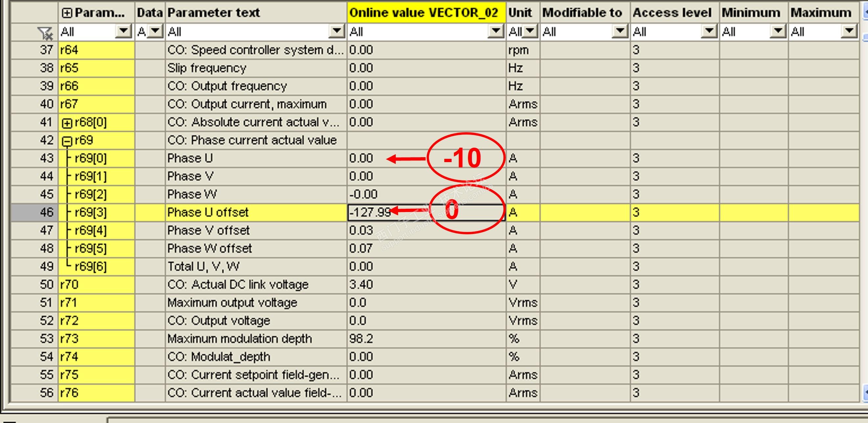Open the Maximum column filter dropdown
The image size is (868, 423).
(848, 32)
